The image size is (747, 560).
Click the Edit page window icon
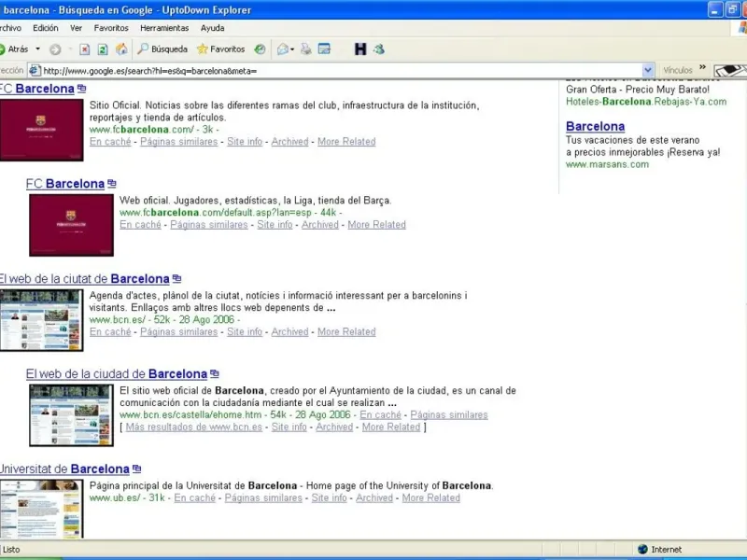tap(324, 49)
